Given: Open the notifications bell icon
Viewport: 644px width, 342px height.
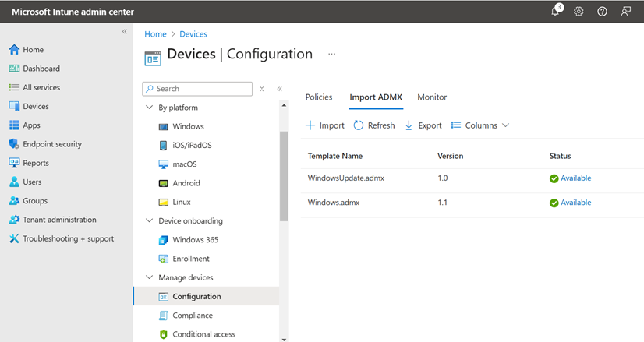Looking at the screenshot, I should click(x=556, y=12).
